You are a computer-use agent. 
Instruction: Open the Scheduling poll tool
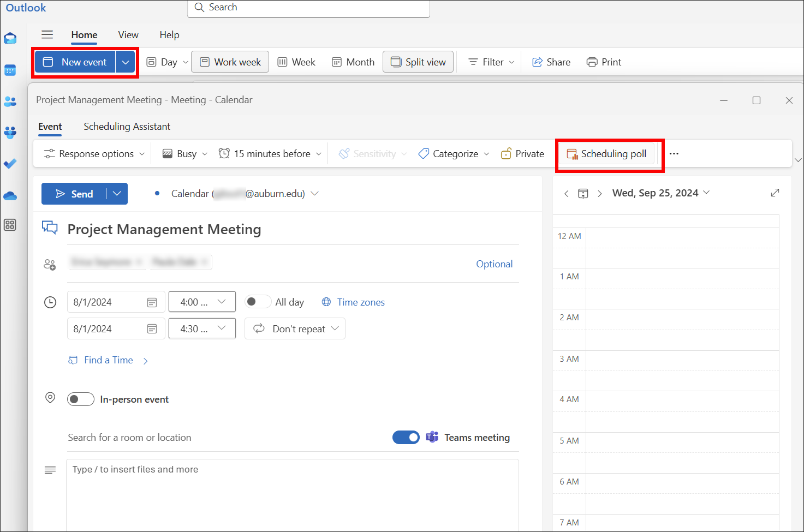[x=606, y=154]
